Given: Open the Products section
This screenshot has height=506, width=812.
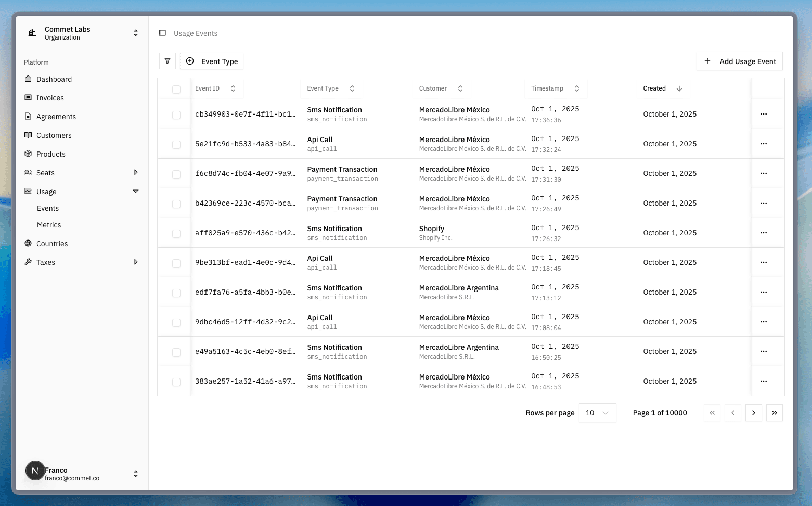Looking at the screenshot, I should point(50,154).
